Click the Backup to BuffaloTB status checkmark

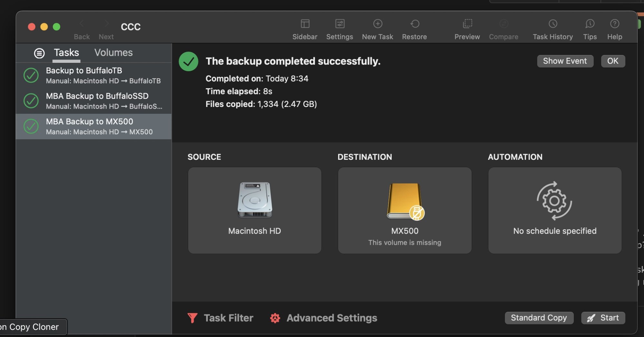(x=31, y=75)
